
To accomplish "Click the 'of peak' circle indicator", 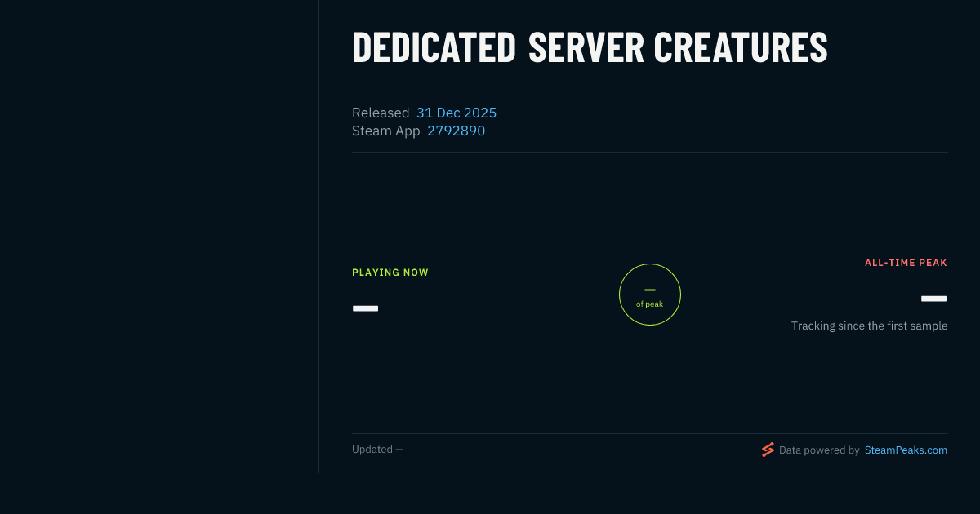I will [650, 295].
